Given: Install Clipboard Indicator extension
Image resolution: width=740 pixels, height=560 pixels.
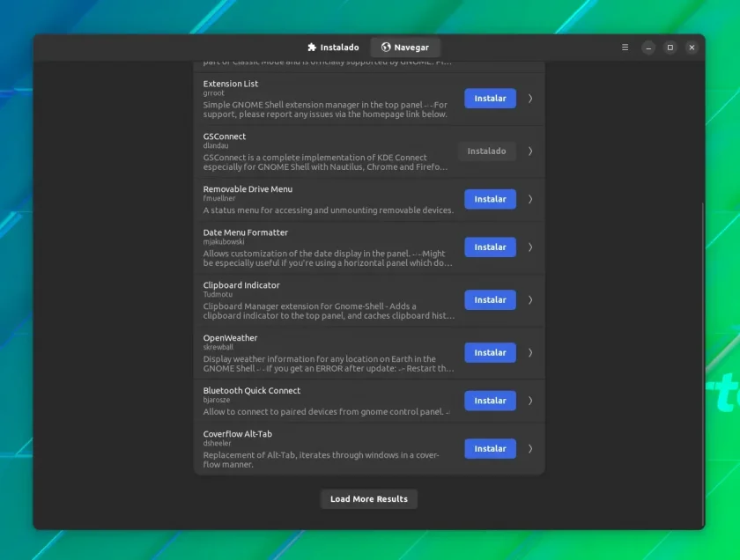Looking at the screenshot, I should 490,300.
